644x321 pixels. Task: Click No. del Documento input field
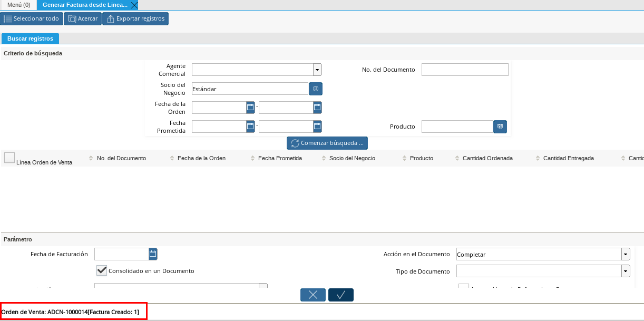[x=465, y=70]
